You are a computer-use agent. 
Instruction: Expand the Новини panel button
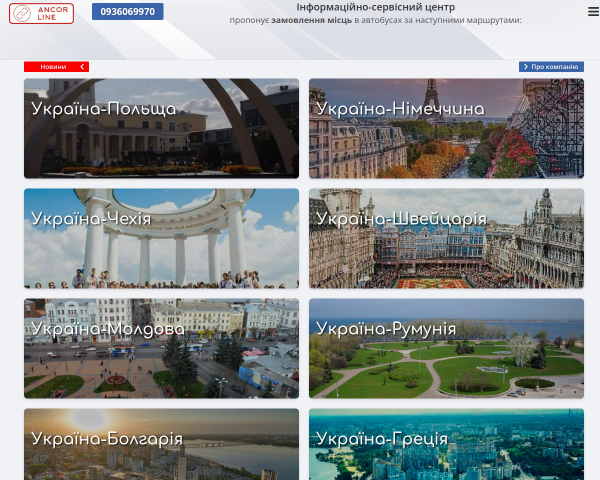tap(56, 67)
